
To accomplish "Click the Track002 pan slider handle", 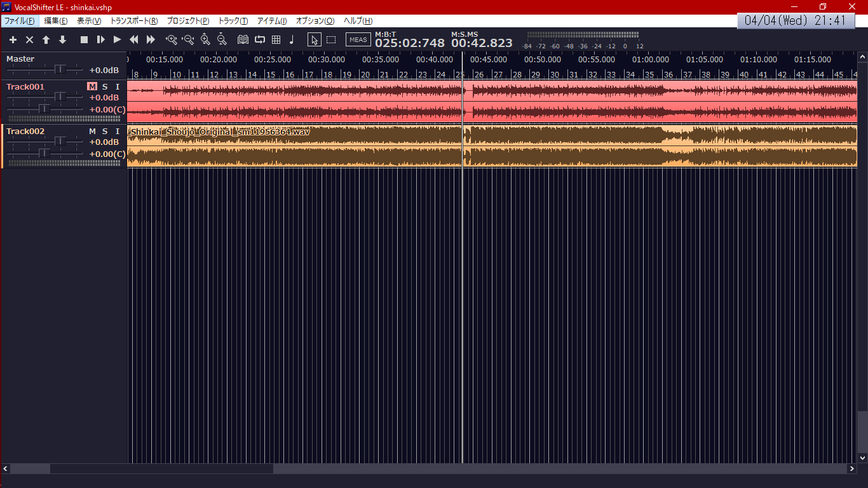I will pos(44,153).
